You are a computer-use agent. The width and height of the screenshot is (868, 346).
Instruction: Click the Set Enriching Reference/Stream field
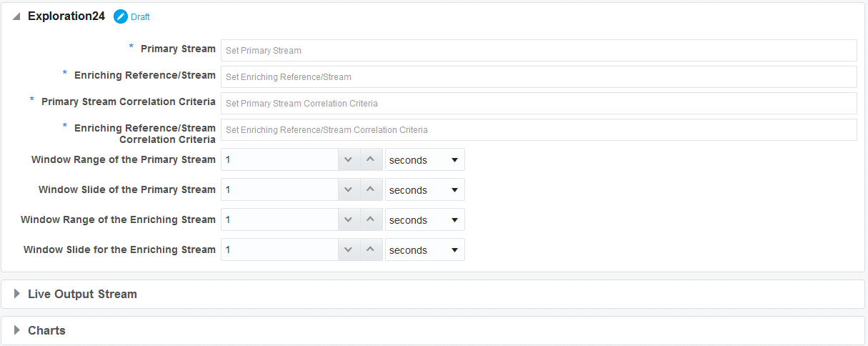pos(539,76)
